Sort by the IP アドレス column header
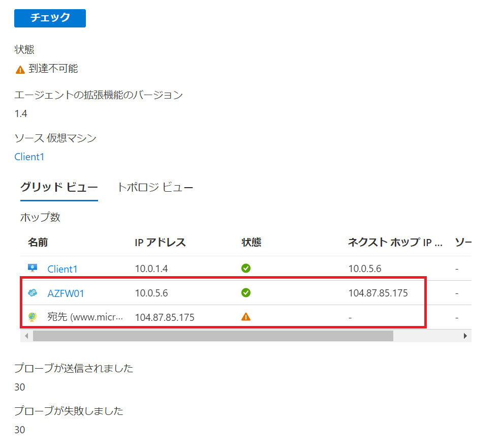Viewport: 500px width, 448px height. (160, 243)
